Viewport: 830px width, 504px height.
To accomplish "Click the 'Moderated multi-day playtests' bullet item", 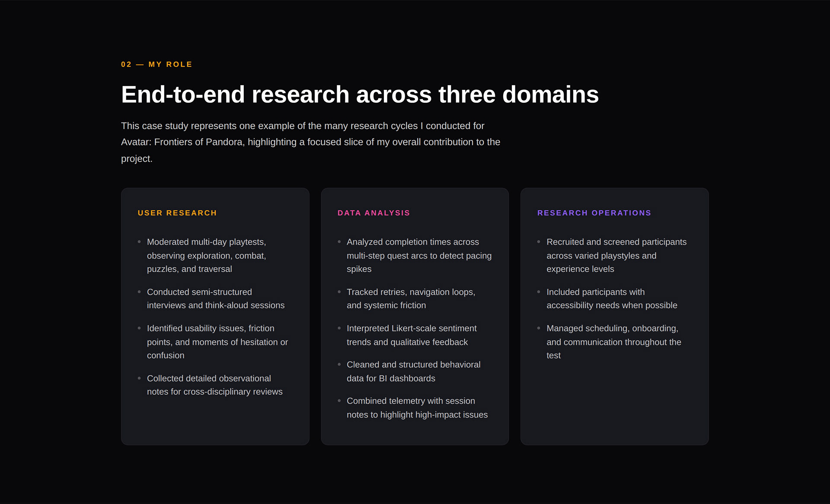I will pyautogui.click(x=207, y=255).
